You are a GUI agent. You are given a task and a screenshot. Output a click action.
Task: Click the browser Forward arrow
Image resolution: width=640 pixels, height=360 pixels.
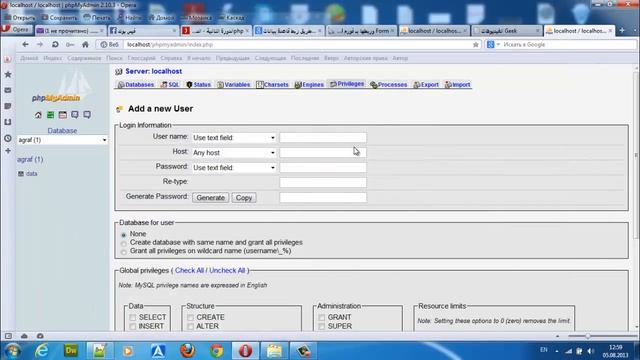point(40,44)
